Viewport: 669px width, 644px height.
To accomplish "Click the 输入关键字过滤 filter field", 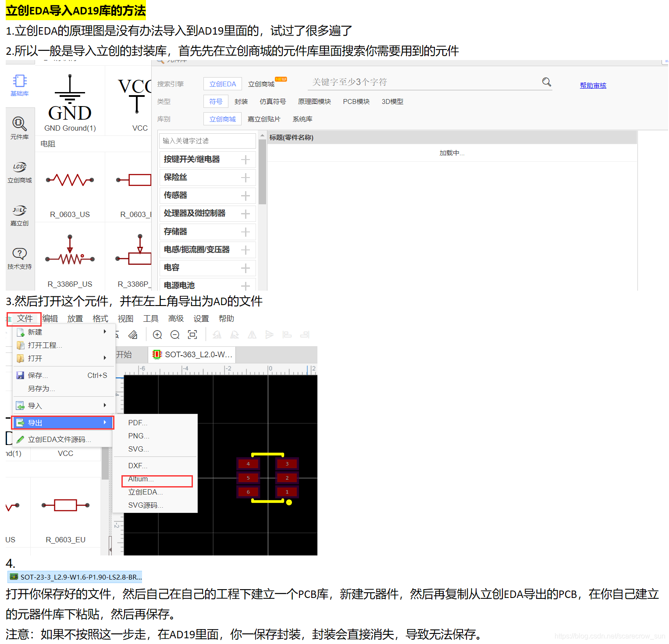I will pyautogui.click(x=207, y=141).
